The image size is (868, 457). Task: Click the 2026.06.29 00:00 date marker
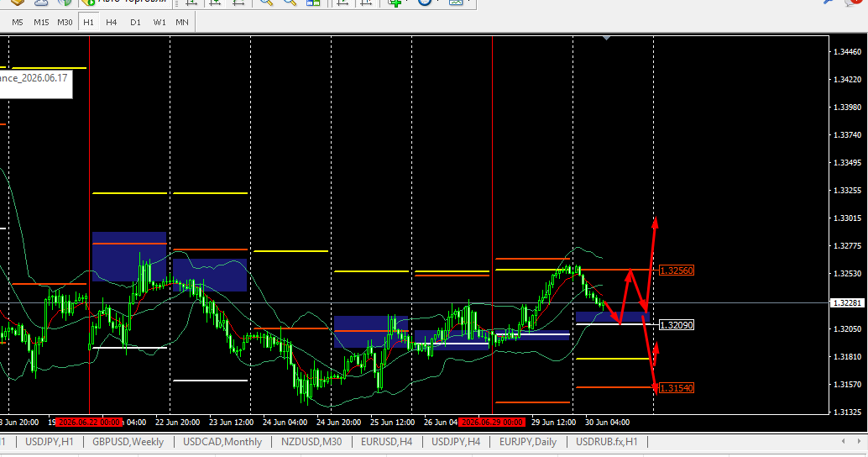click(x=492, y=422)
